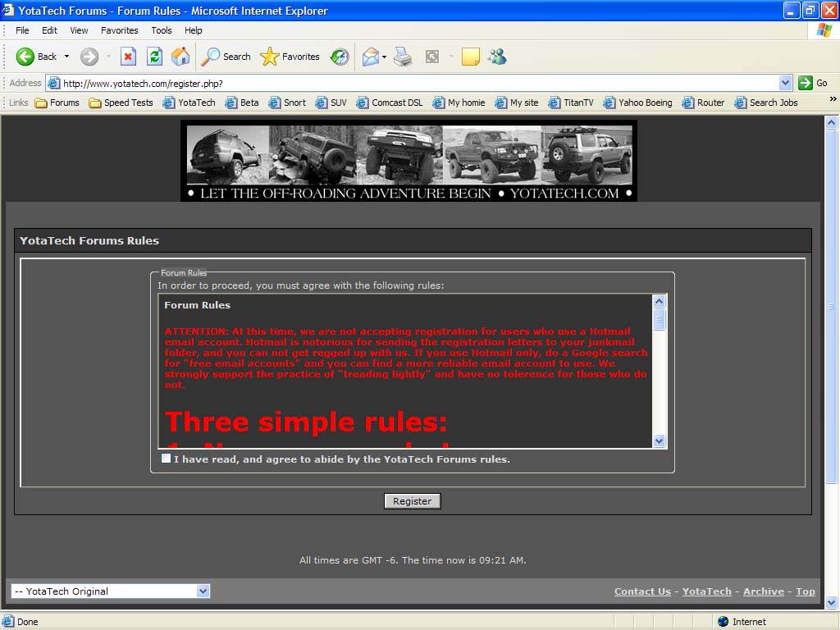Click the rules box scroll down arrow
This screenshot has width=840, height=630.
pyautogui.click(x=659, y=441)
